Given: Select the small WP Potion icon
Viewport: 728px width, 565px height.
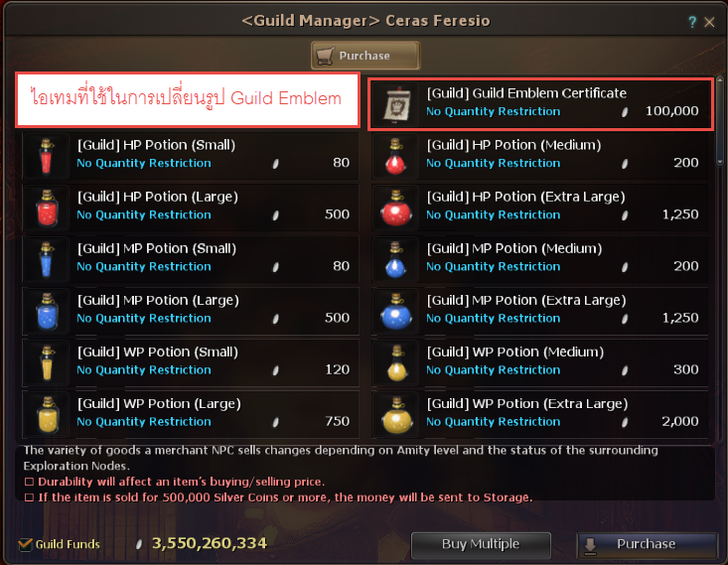Looking at the screenshot, I should click(46, 363).
